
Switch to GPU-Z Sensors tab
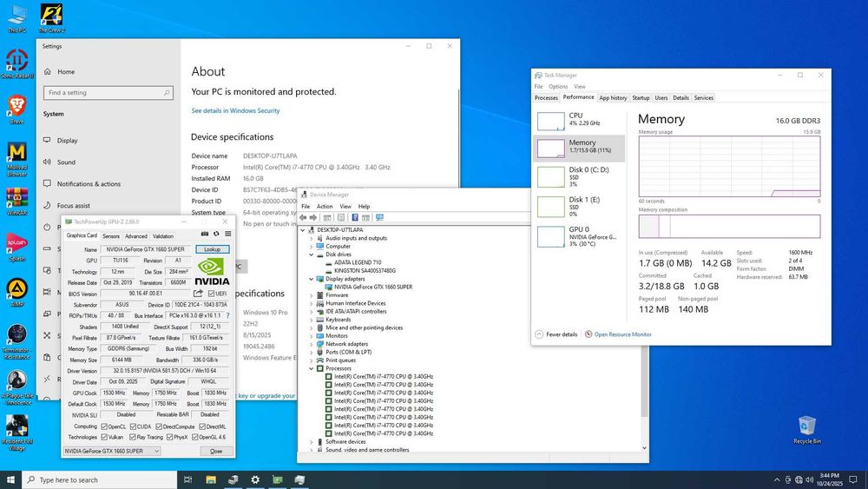111,236
